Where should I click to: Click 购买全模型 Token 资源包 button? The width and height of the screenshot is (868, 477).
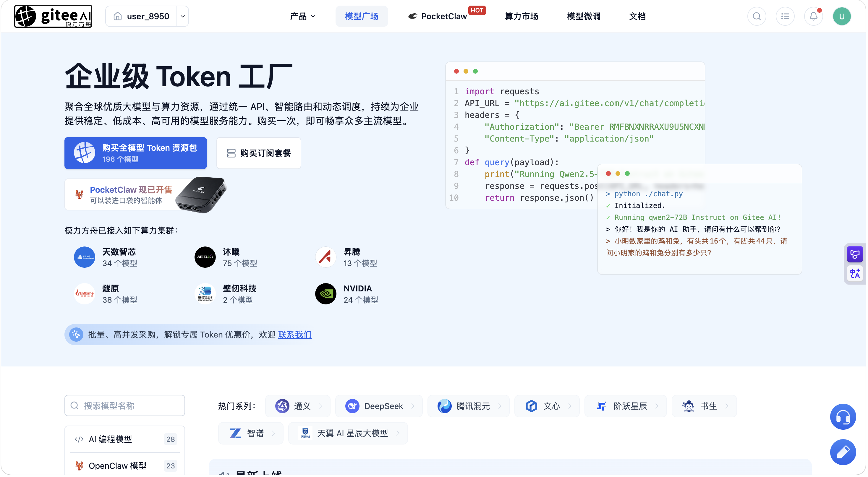[135, 153]
